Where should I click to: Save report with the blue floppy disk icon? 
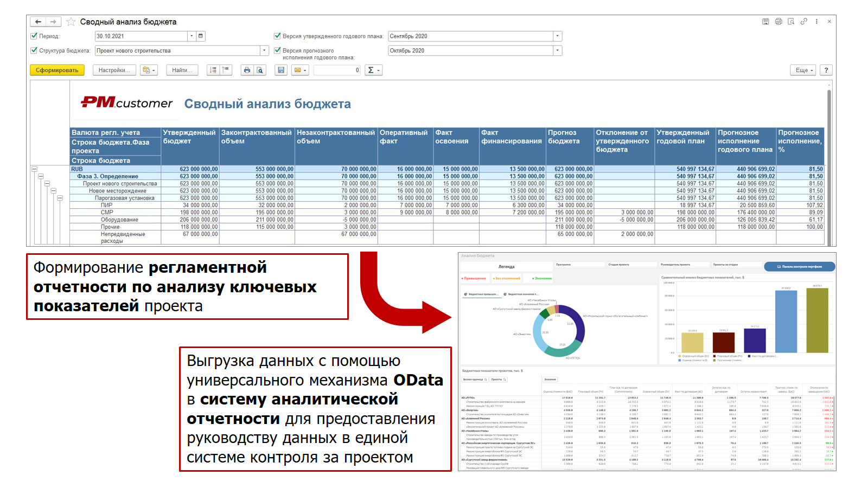(281, 70)
